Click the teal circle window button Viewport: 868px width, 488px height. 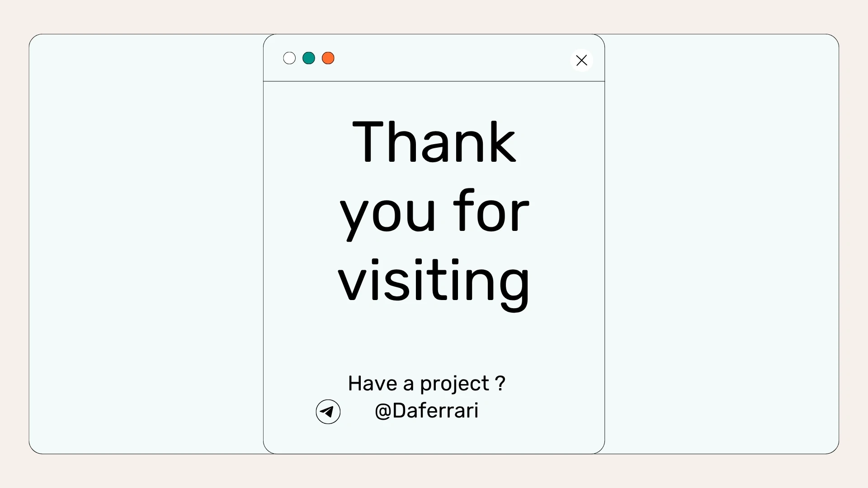click(309, 58)
